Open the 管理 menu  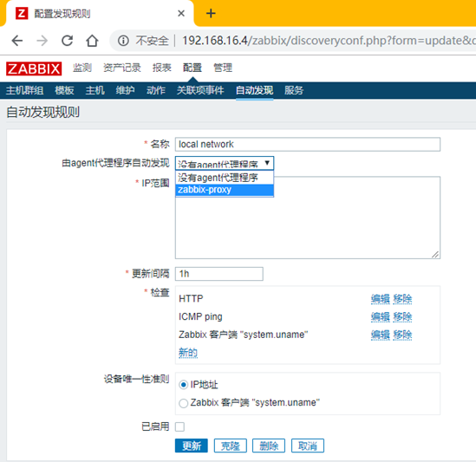[x=223, y=68]
